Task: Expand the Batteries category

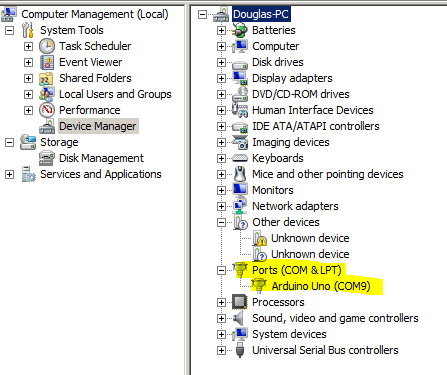Action: tap(221, 30)
